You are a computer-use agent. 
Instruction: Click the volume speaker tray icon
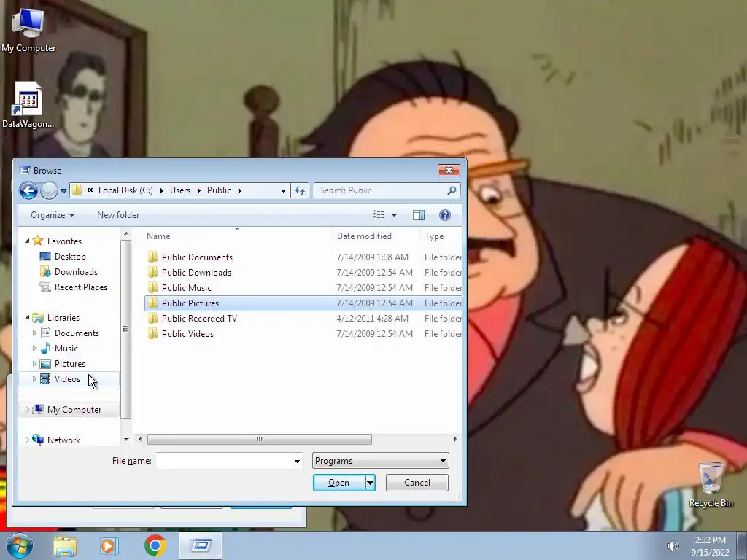click(673, 545)
